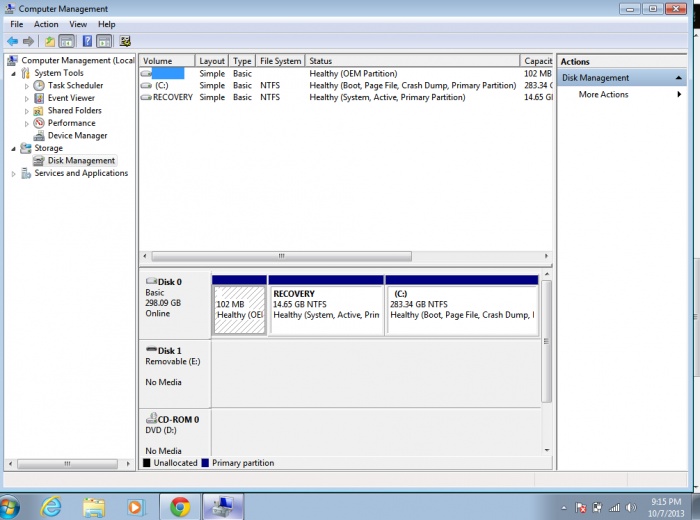The width and height of the screenshot is (700, 520).
Task: Select the RECOVERY volume list row
Action: point(346,97)
